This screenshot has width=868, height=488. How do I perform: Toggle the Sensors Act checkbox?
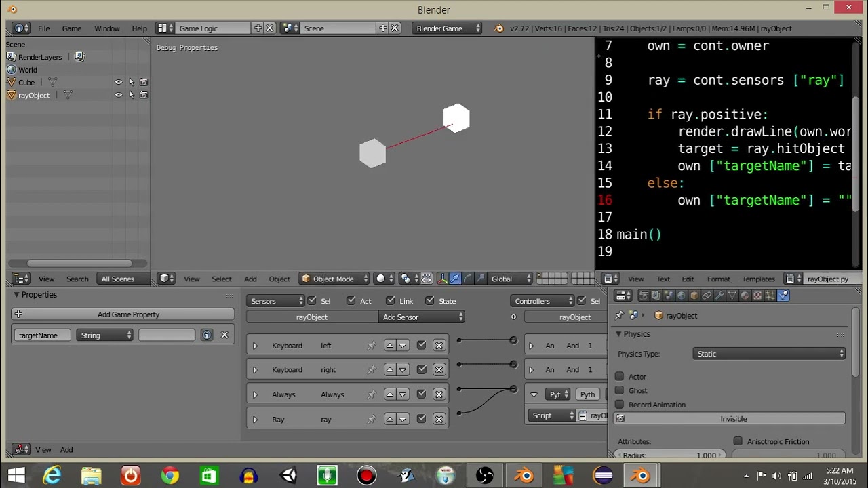click(351, 300)
